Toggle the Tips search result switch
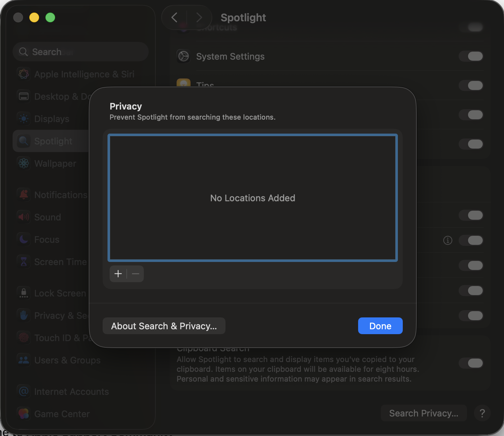 471,85
